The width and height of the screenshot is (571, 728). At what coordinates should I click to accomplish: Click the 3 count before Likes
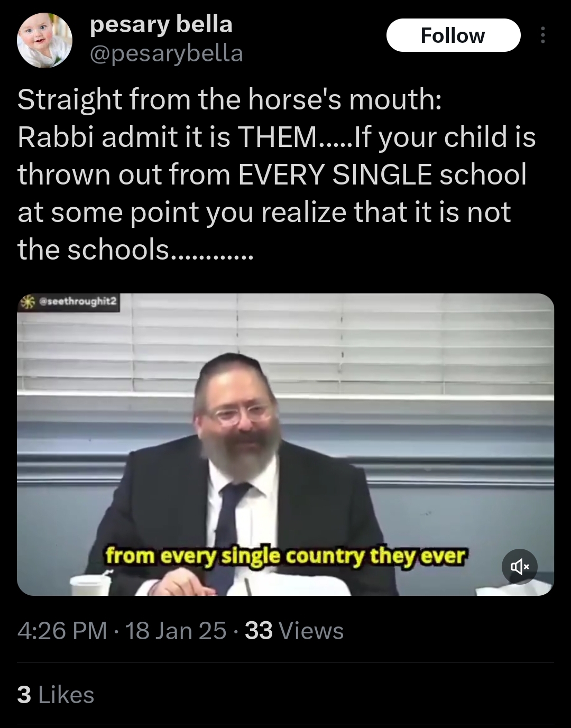pyautogui.click(x=24, y=695)
